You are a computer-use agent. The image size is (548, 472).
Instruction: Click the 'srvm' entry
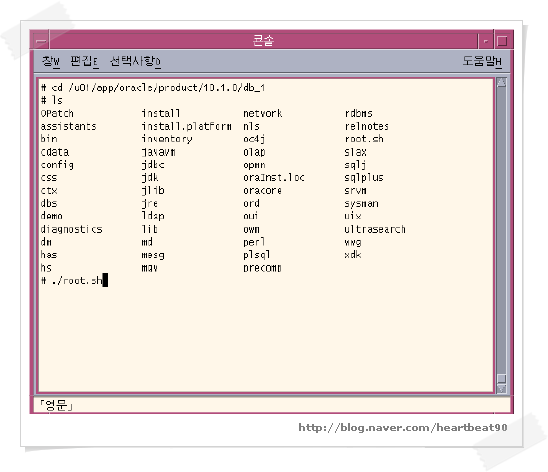[355, 191]
